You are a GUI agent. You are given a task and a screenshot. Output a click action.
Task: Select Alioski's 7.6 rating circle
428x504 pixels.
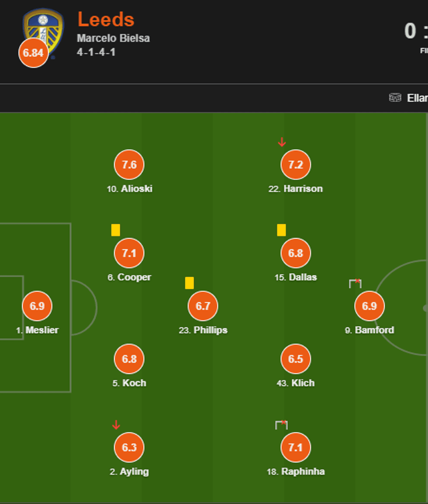click(x=129, y=165)
